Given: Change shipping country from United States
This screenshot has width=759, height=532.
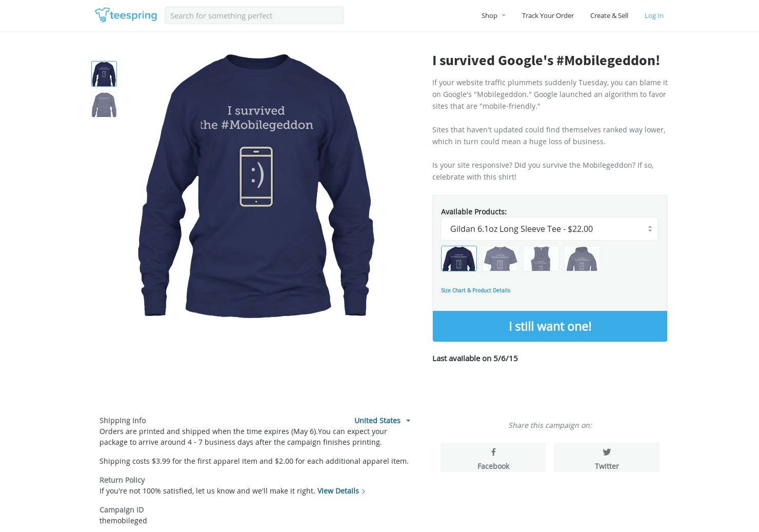Looking at the screenshot, I should pyautogui.click(x=382, y=421).
